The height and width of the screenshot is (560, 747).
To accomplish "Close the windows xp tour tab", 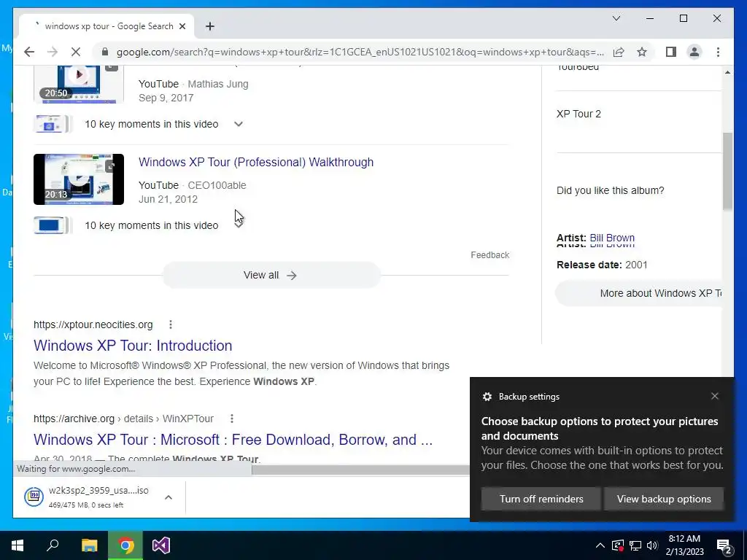I will (x=182, y=26).
